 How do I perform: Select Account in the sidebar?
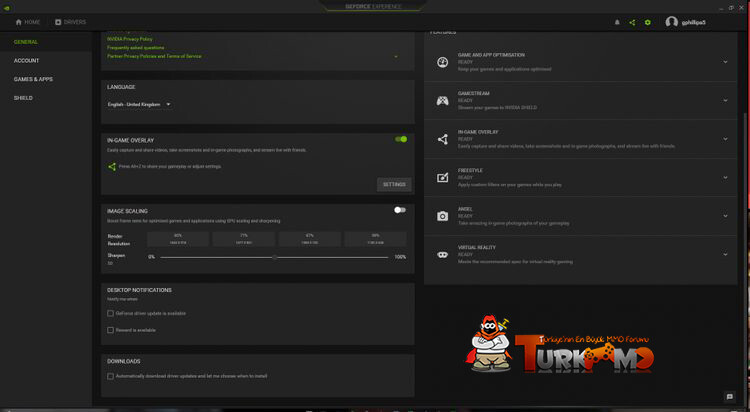coord(26,61)
